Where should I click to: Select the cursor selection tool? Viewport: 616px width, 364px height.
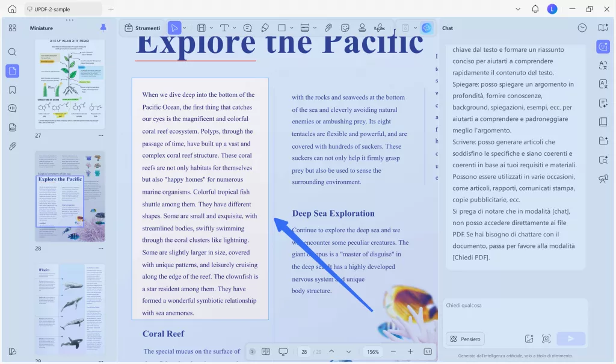[x=174, y=28]
